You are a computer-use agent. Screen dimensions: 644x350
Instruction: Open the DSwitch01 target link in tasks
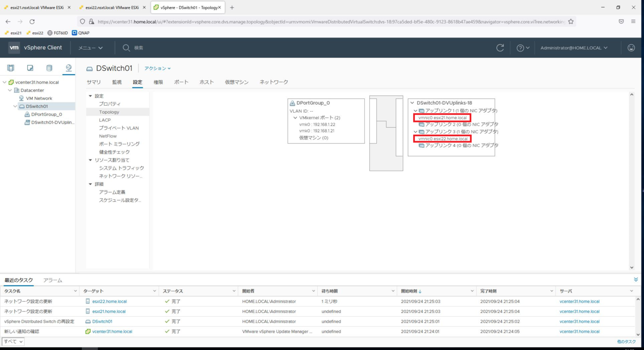[102, 321]
